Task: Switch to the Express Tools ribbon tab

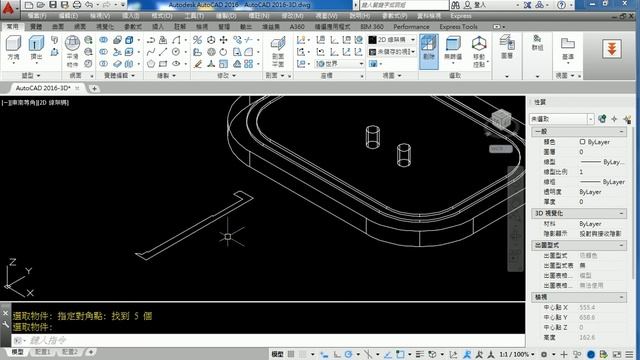Action: [458, 27]
